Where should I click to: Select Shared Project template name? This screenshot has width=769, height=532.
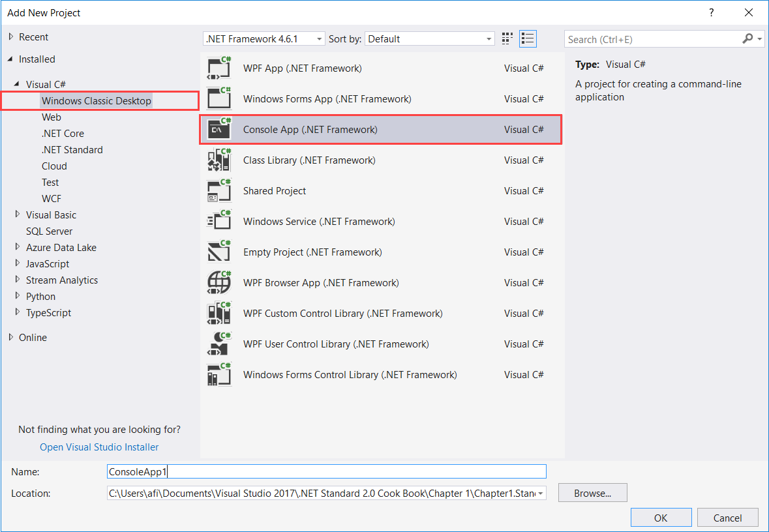[x=274, y=191]
